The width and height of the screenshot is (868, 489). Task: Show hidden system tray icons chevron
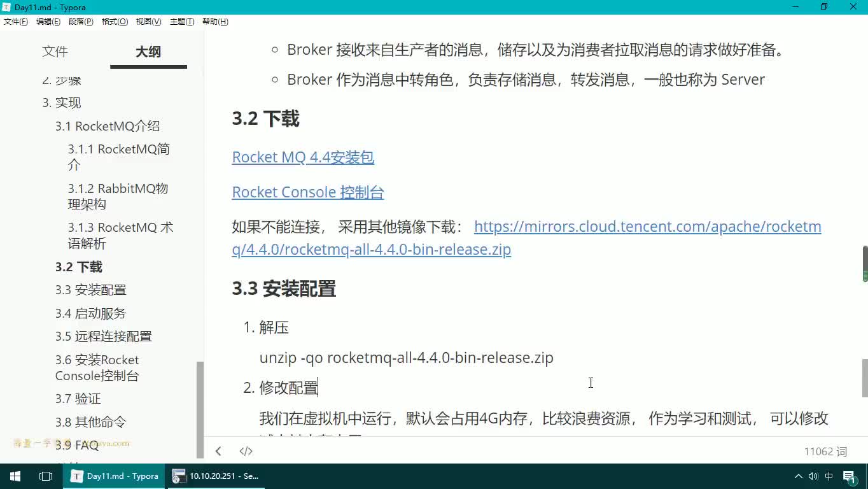(798, 476)
